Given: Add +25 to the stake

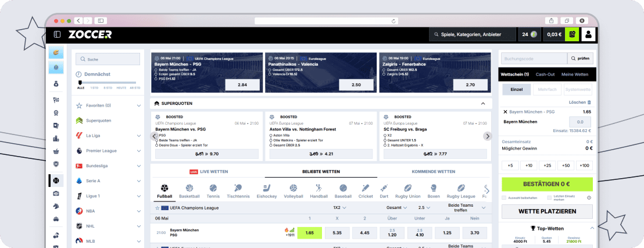Looking at the screenshot, I should 547,165.
